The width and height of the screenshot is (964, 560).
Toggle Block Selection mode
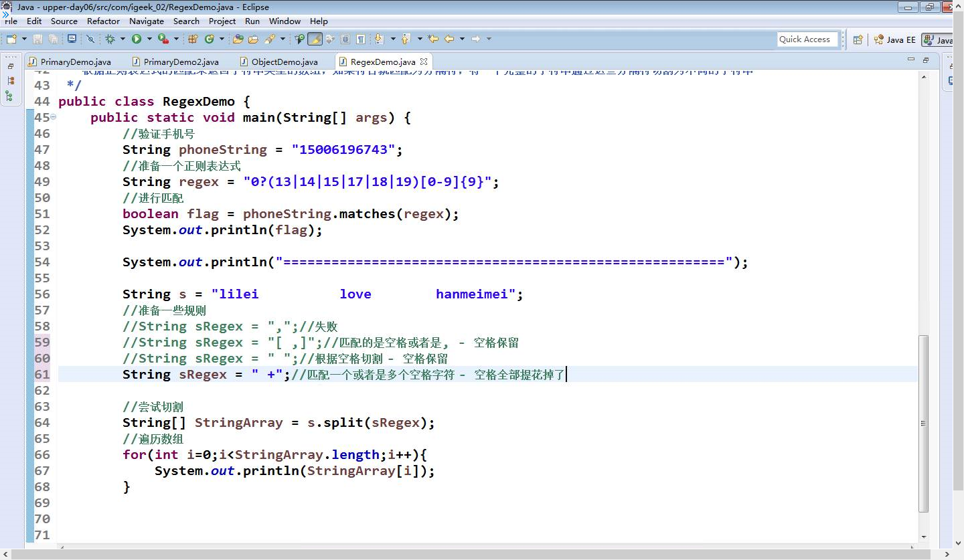[x=345, y=39]
